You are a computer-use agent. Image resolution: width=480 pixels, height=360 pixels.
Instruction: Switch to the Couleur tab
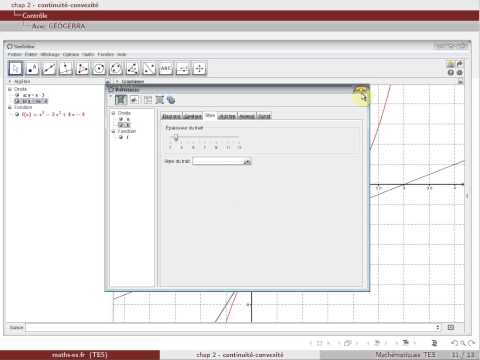point(193,116)
